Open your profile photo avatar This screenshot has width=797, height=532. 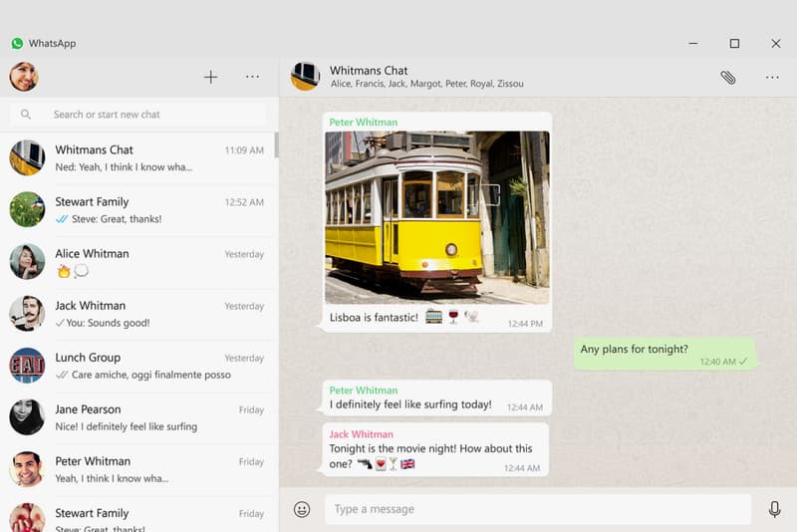coord(24,77)
